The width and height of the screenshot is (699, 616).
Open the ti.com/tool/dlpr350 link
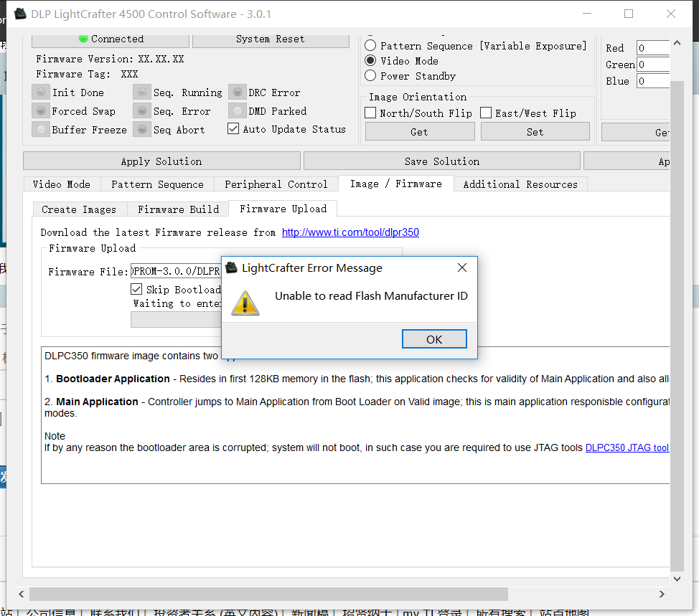point(350,232)
